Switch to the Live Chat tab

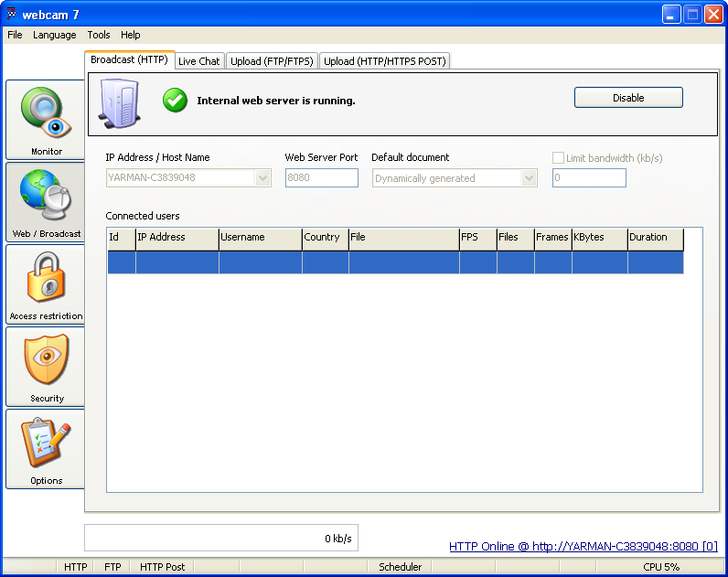tap(199, 61)
